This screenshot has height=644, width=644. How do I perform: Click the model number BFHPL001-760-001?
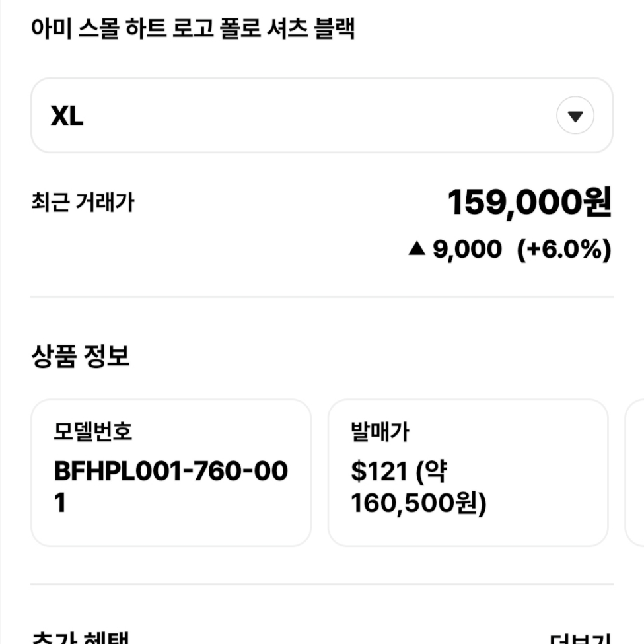click(x=171, y=486)
